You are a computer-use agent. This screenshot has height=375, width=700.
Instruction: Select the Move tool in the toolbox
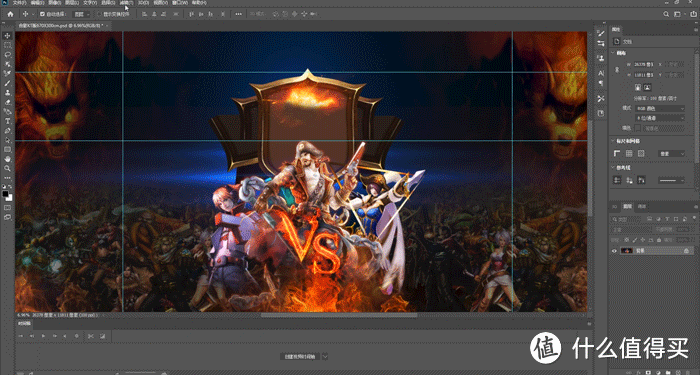[7, 36]
